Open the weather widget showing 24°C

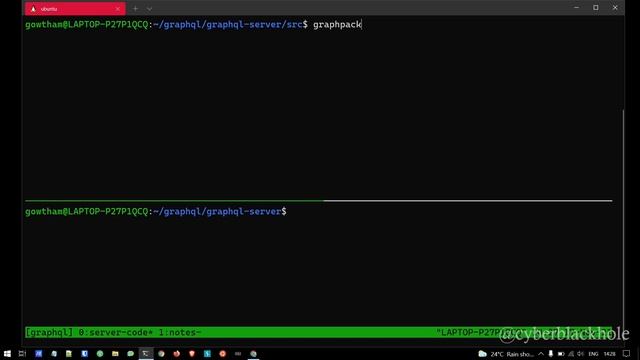pyautogui.click(x=505, y=354)
